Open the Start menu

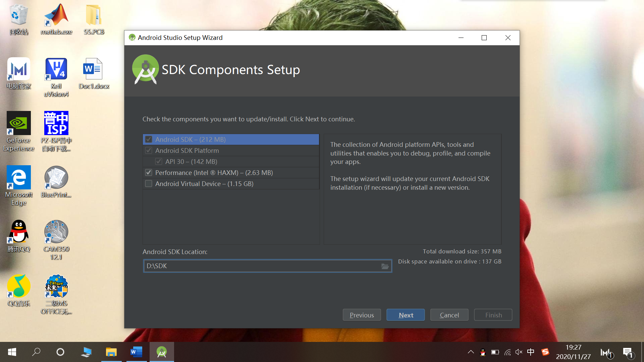tap(11, 352)
